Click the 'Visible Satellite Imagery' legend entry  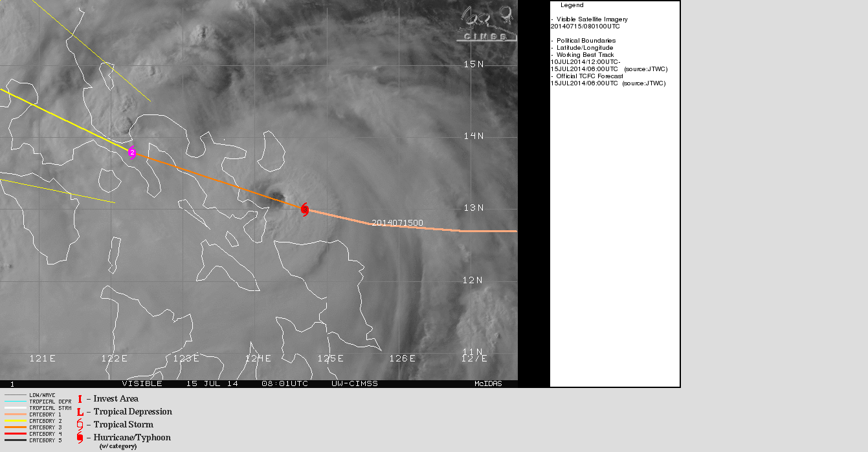[592, 19]
